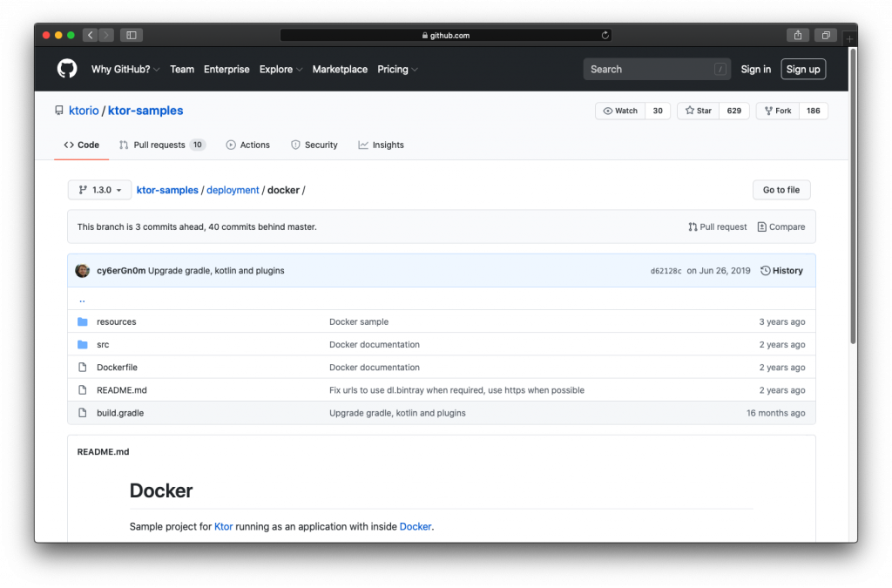Expand the Why GitHub? menu
This screenshot has width=892, height=588.
tap(125, 70)
